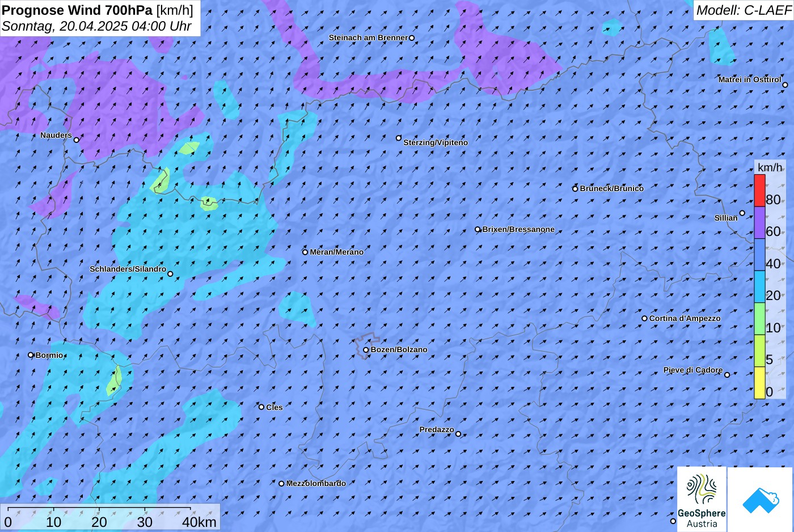
Task: Click the yellow-green 5 km/h legend swatch
Action: tap(759, 351)
